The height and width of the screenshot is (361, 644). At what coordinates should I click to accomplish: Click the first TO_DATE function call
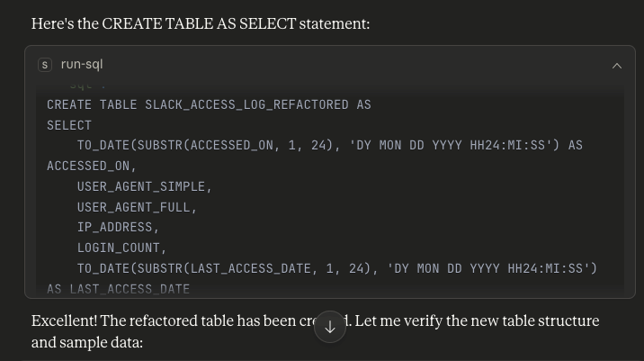103,145
